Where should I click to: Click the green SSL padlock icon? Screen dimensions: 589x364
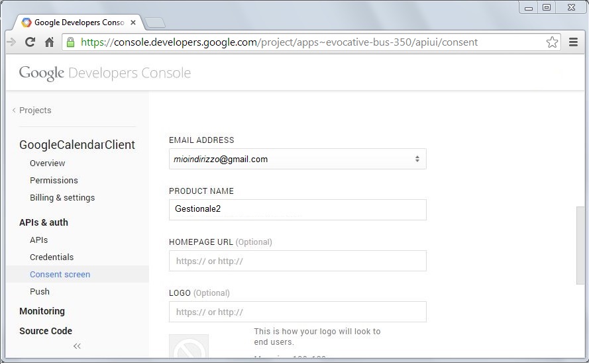click(70, 42)
